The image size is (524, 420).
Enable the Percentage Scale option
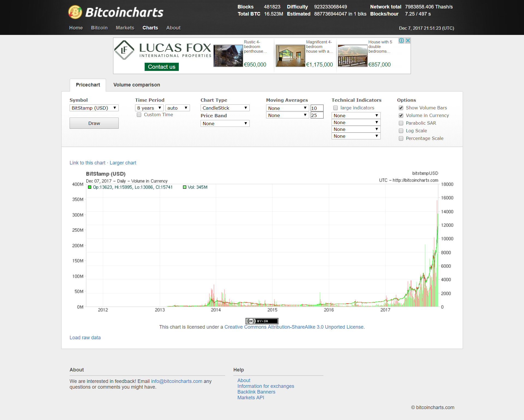(401, 138)
